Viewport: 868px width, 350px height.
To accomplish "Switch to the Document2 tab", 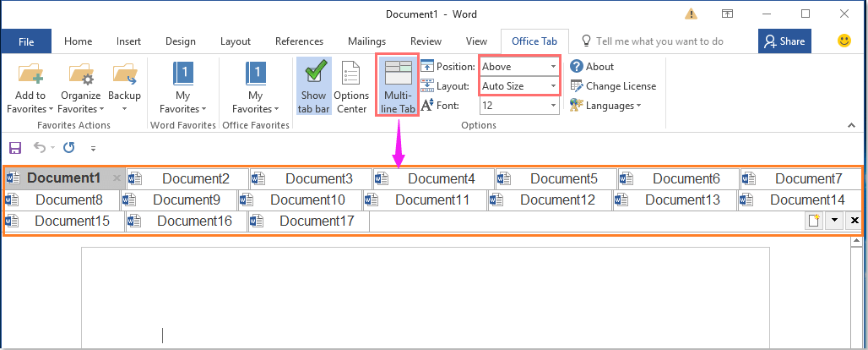I will point(187,178).
